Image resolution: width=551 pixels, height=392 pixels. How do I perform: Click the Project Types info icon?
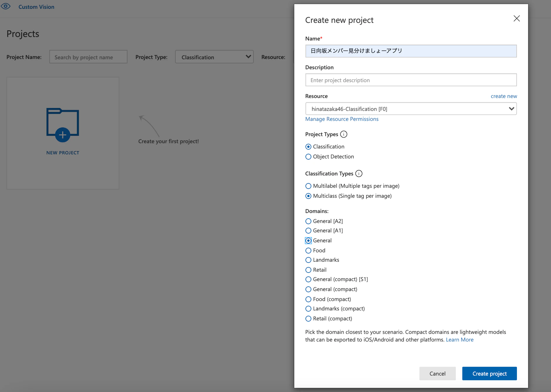(343, 134)
